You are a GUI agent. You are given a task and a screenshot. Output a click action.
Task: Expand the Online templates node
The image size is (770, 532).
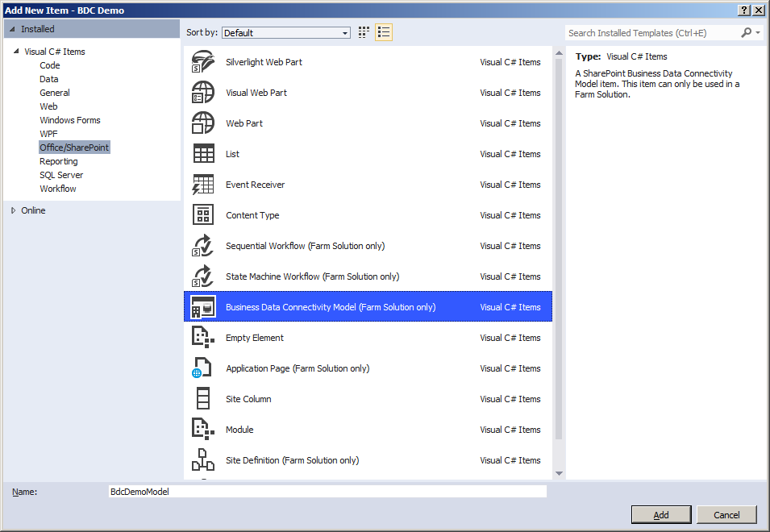tap(13, 210)
